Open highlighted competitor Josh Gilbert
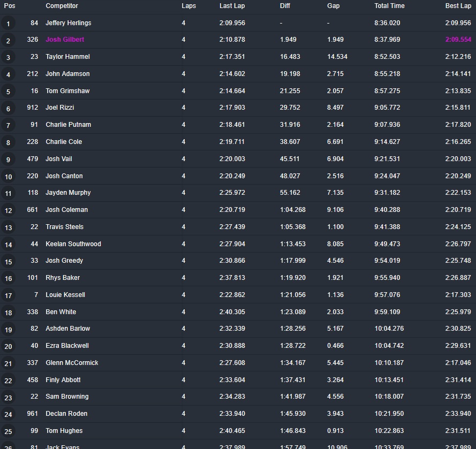 tap(65, 40)
